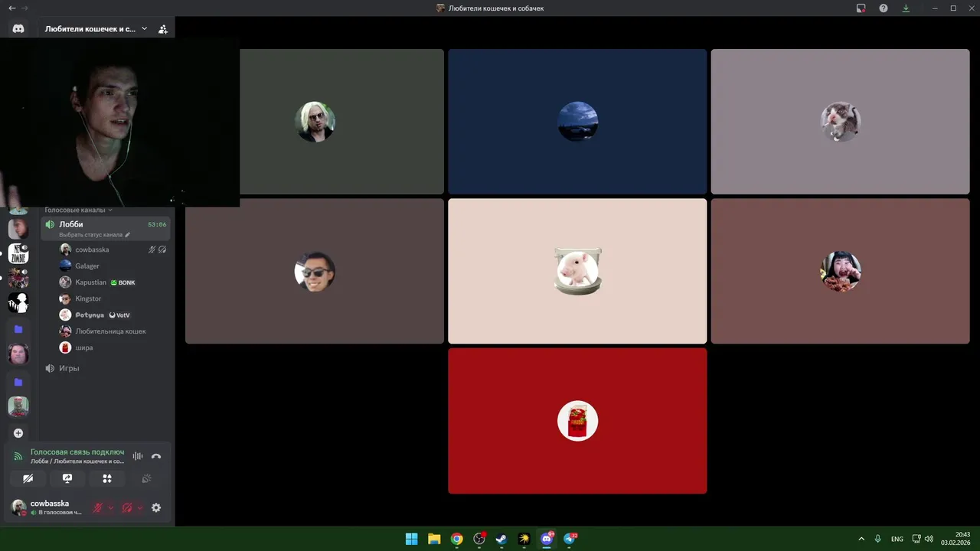Image resolution: width=980 pixels, height=551 pixels.
Task: Open Google Chrome from taskbar
Action: click(456, 539)
